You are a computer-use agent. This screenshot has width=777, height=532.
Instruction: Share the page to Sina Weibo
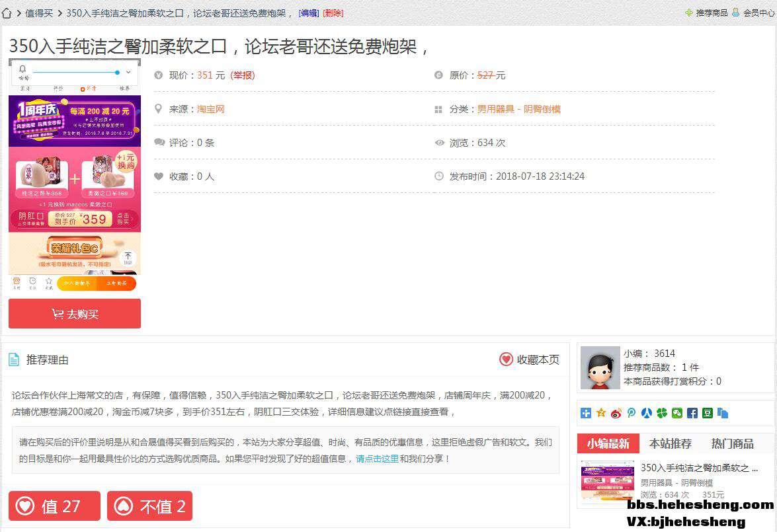point(616,413)
